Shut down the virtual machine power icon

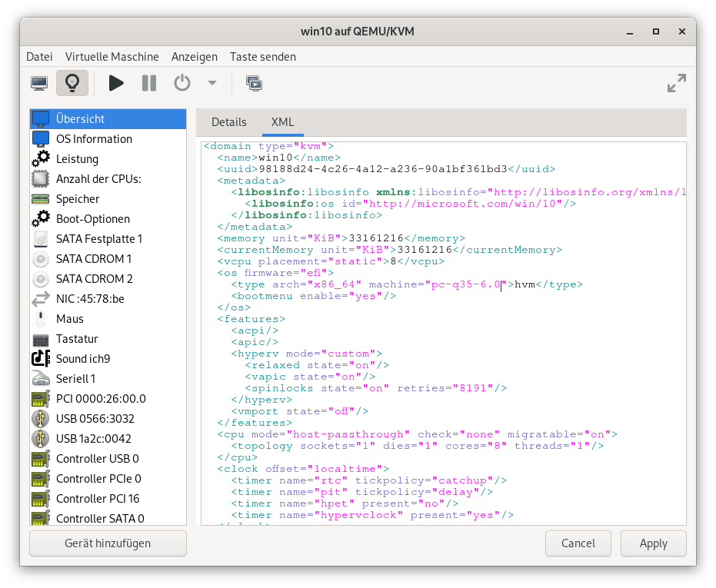coord(181,83)
